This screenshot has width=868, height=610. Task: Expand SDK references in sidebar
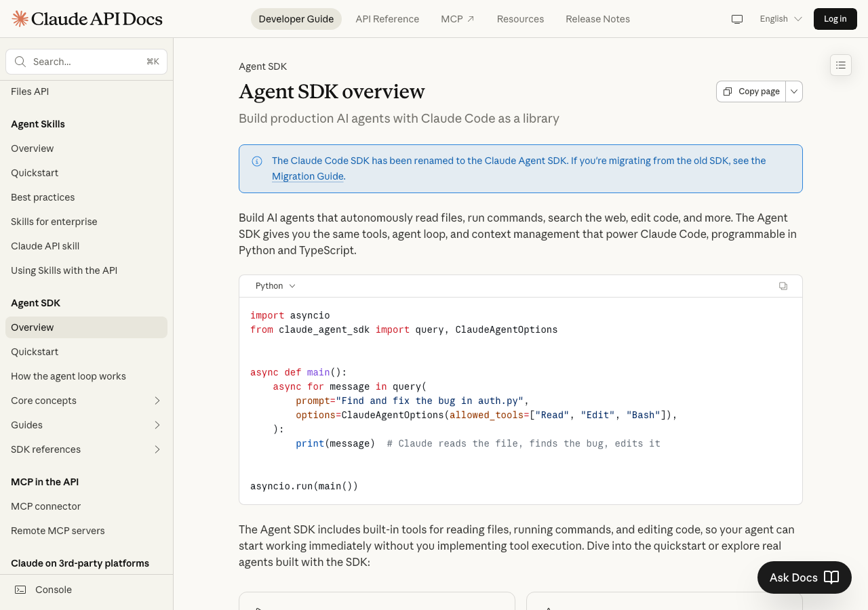(157, 449)
